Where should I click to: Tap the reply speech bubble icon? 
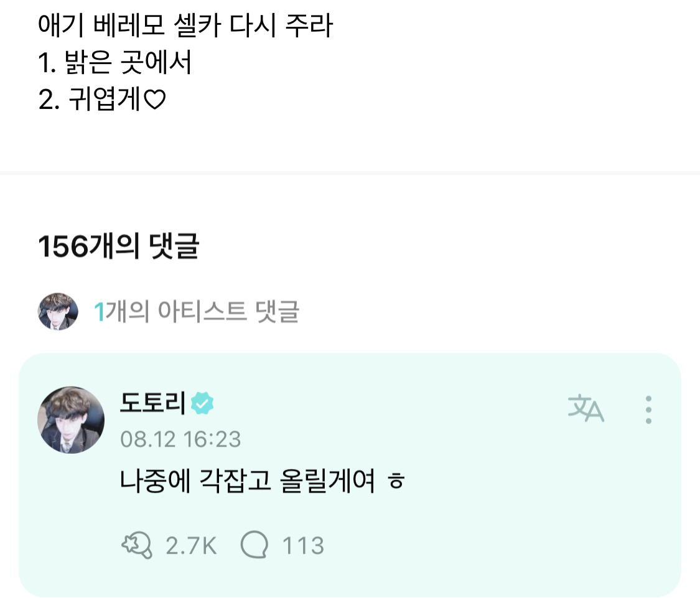point(254,545)
